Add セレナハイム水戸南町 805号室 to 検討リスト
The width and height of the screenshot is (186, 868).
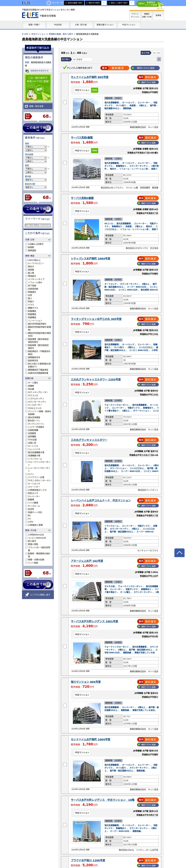coord(148,82)
